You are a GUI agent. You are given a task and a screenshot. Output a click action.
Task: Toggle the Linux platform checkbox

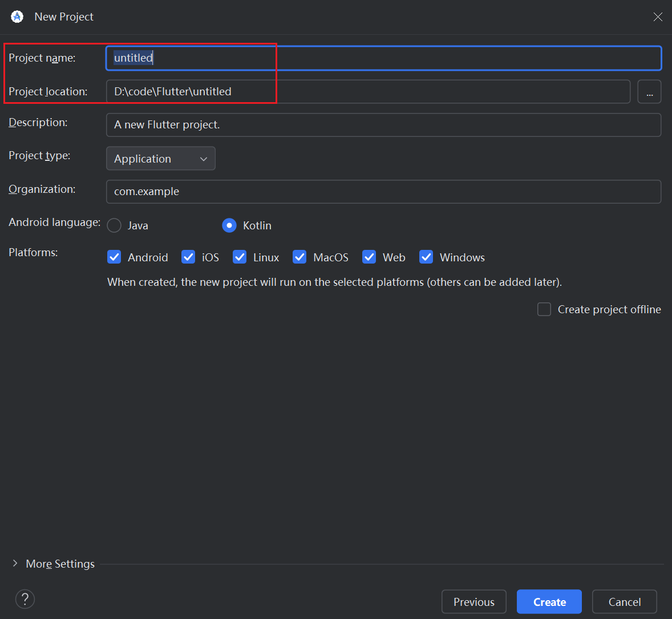[x=240, y=257]
